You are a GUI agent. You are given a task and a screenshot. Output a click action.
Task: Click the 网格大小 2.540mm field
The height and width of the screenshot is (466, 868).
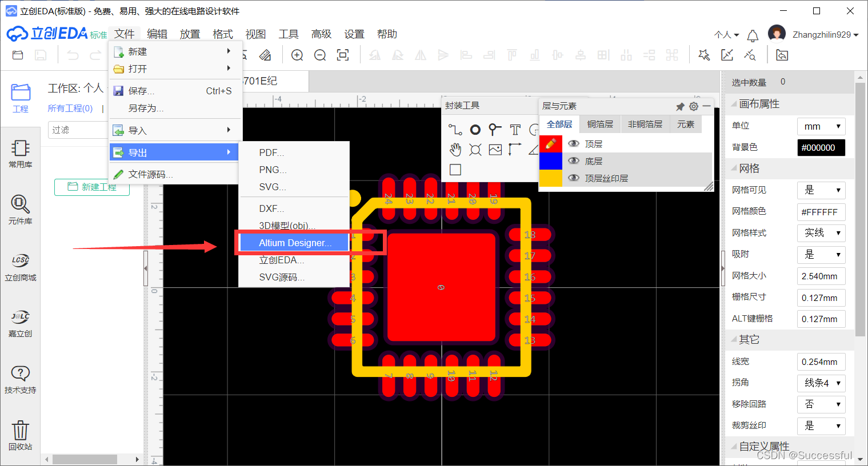pos(821,276)
